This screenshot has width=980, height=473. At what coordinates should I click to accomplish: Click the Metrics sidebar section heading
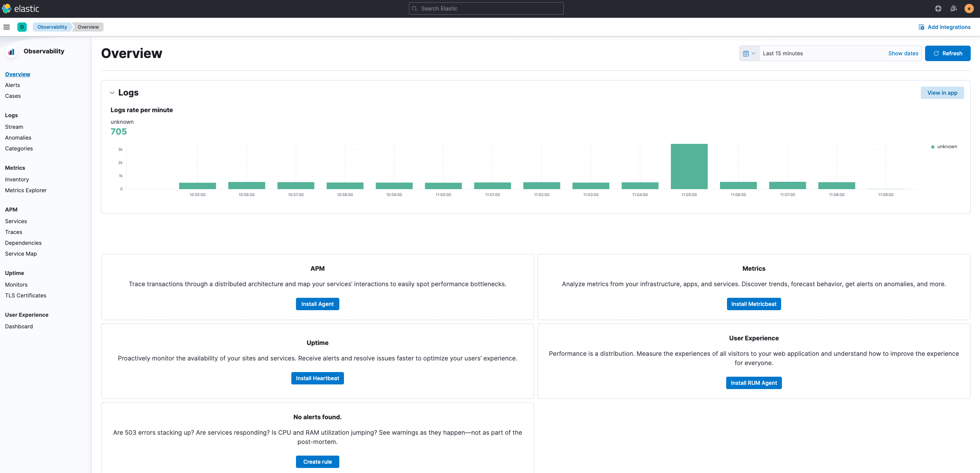point(15,168)
